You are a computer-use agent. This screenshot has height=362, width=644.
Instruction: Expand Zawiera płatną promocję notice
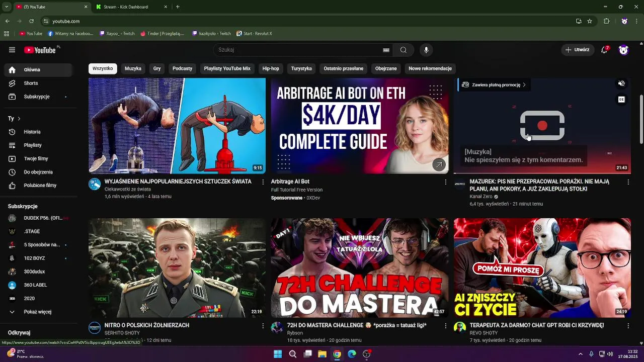[494, 85]
